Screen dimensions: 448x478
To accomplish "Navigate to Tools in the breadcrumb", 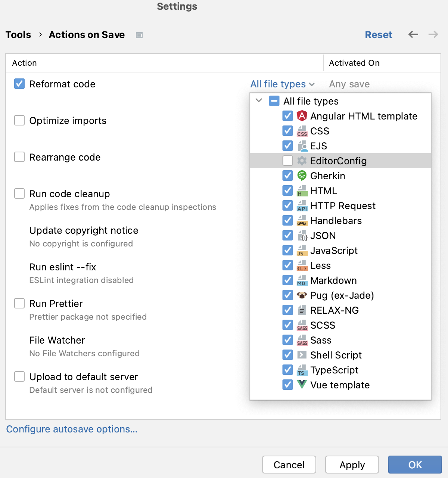I will tap(18, 34).
